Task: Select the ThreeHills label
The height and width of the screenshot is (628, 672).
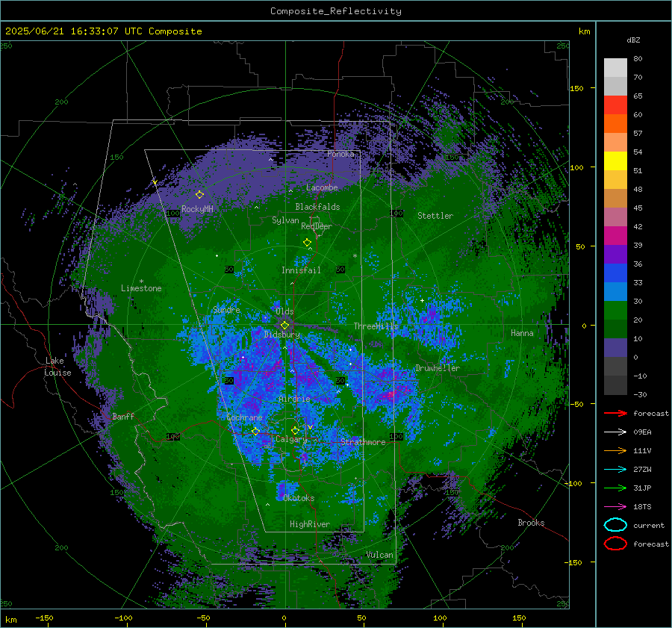Action: 376,326
